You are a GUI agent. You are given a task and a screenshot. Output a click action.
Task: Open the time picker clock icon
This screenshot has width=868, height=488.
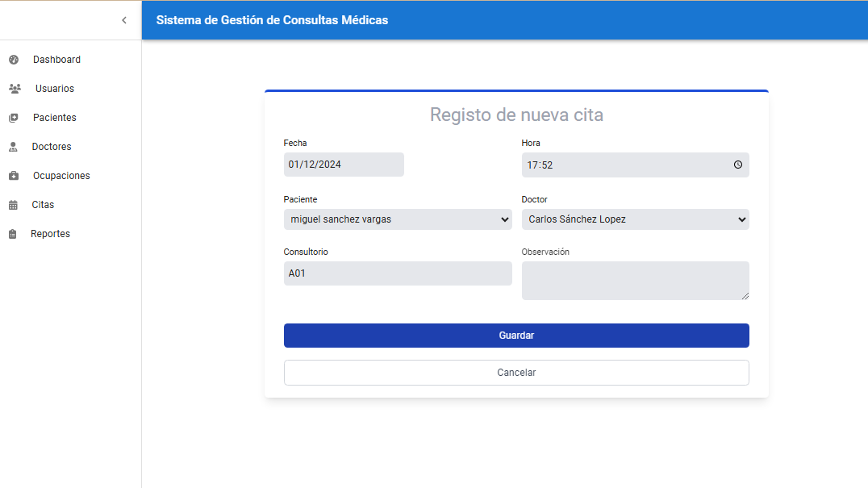click(x=738, y=165)
